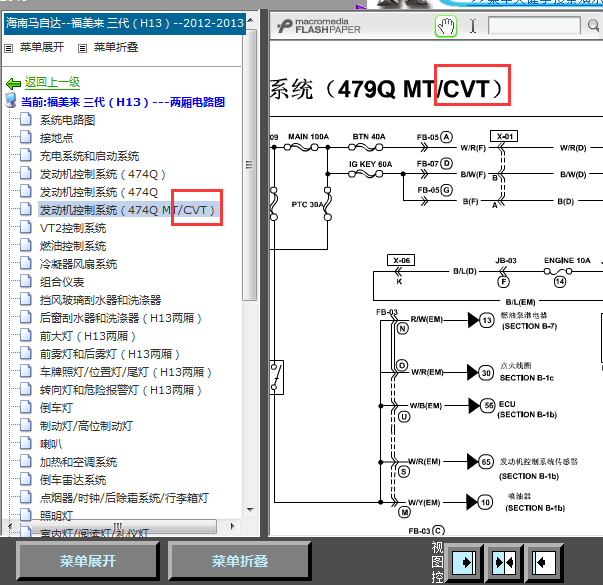Image resolution: width=603 pixels, height=585 pixels.
Task: Click page icon next to 组合仪表
Action: (x=26, y=282)
